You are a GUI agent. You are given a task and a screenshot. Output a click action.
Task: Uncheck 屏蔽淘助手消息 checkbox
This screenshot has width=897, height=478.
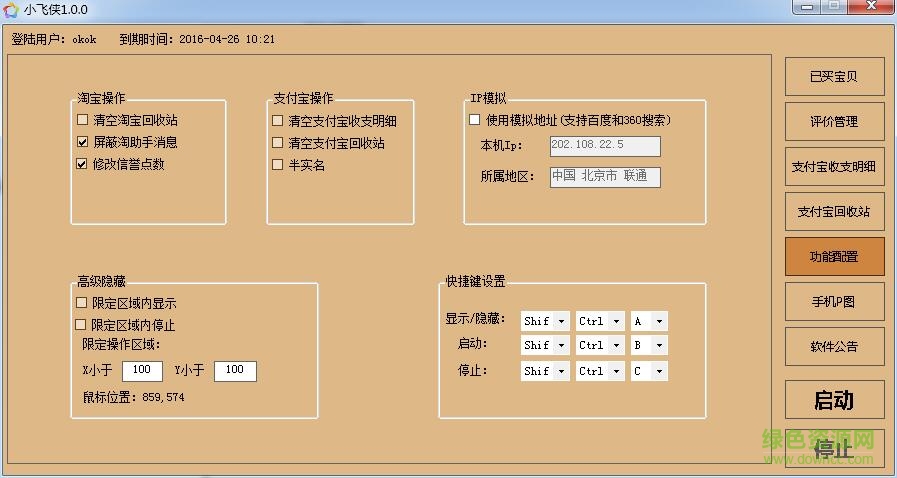(x=82, y=142)
